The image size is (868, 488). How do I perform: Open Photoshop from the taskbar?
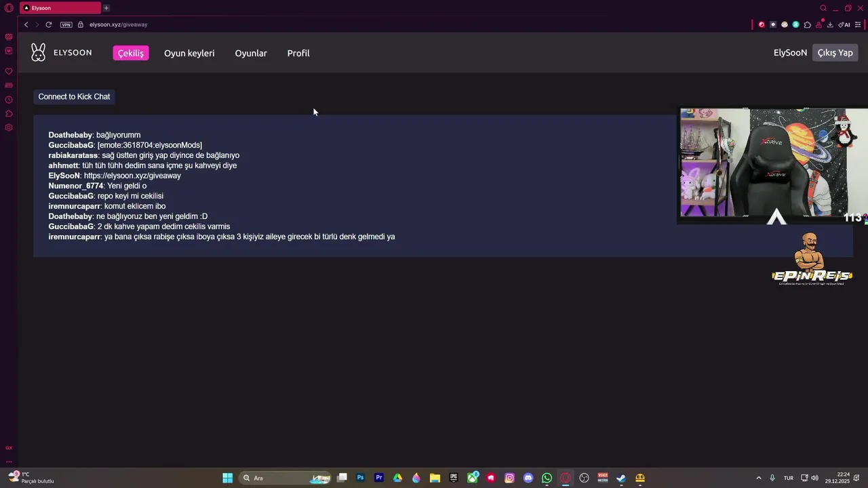361,478
